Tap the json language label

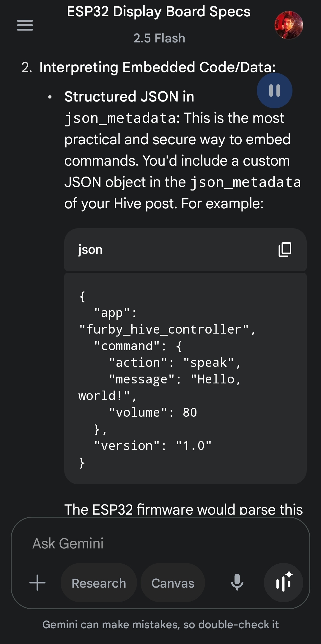(90, 250)
